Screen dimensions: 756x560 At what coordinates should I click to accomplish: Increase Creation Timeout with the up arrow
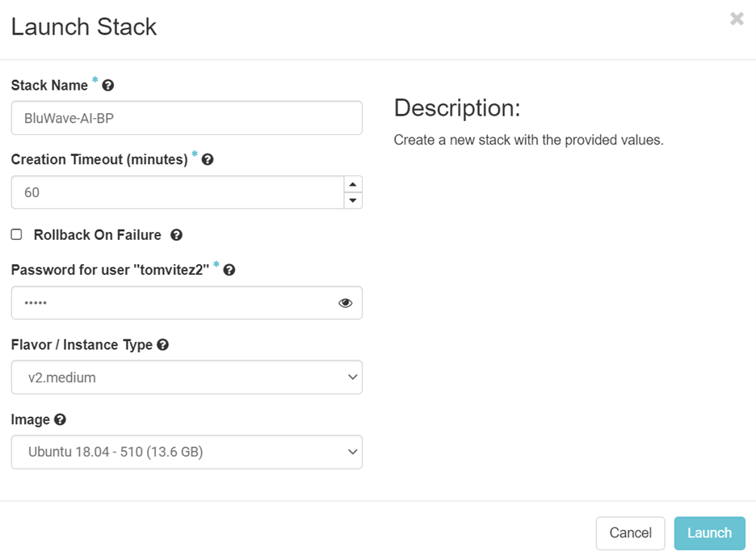(x=353, y=184)
